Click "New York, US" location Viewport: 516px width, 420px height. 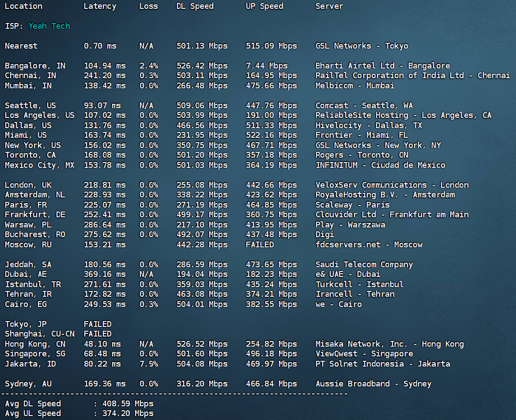pos(33,145)
